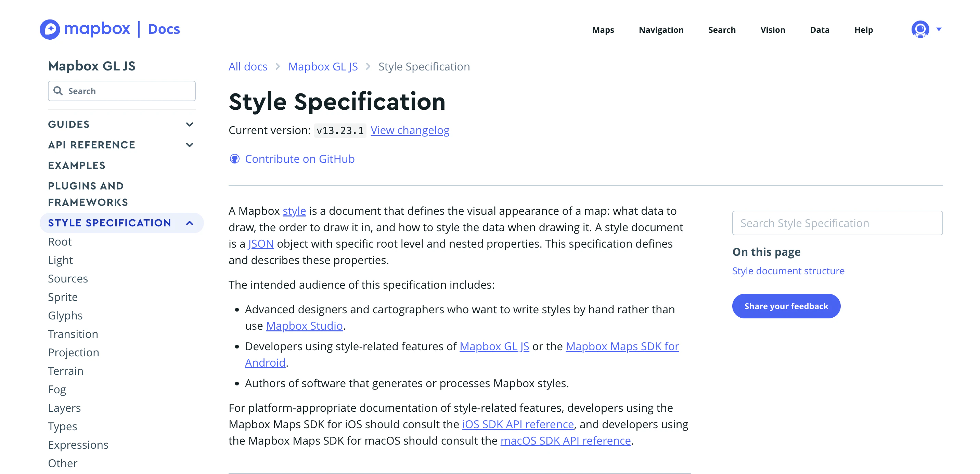The image size is (980, 474).
Task: Open Mapbox Maps SDK for Android link
Action: (x=622, y=346)
